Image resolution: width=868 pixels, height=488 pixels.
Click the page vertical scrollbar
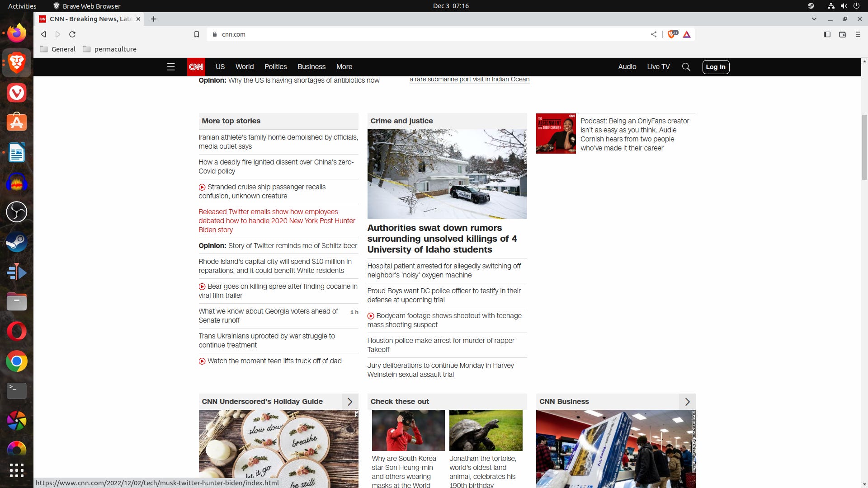point(865,147)
